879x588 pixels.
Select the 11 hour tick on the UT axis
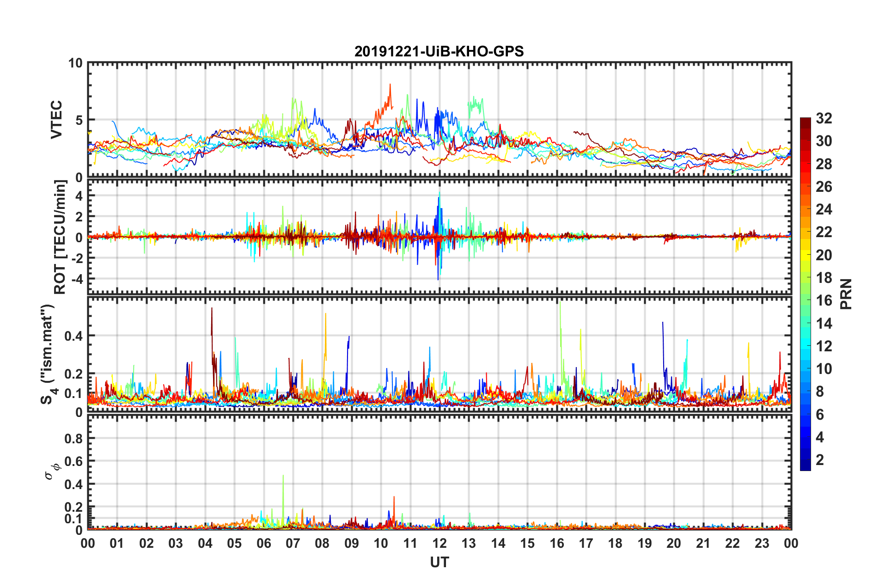click(x=410, y=543)
